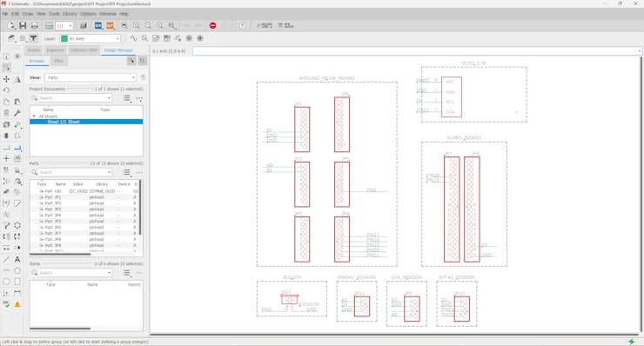Select the Move tool in the sidebar
Viewport: 644px width, 346px height.
click(x=7, y=79)
